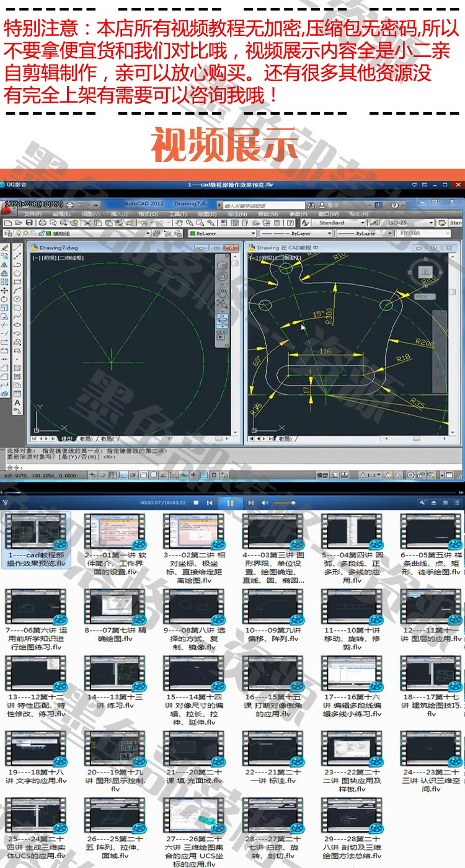Select the Circle tool in Draw toolbar

pos(17,299)
